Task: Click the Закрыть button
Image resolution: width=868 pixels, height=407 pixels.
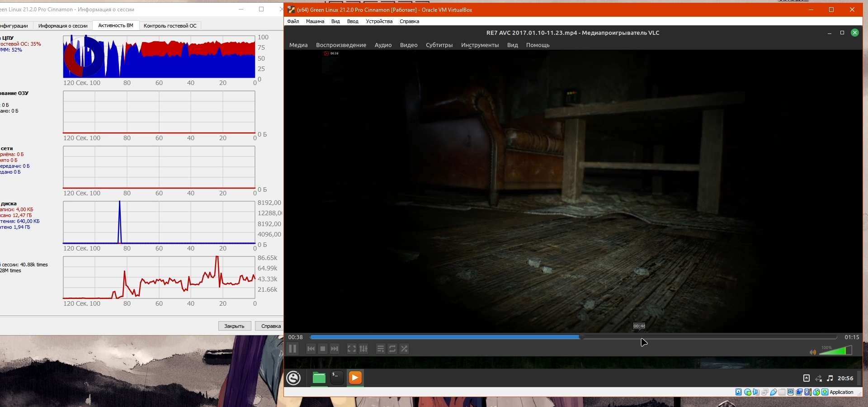Action: point(234,326)
